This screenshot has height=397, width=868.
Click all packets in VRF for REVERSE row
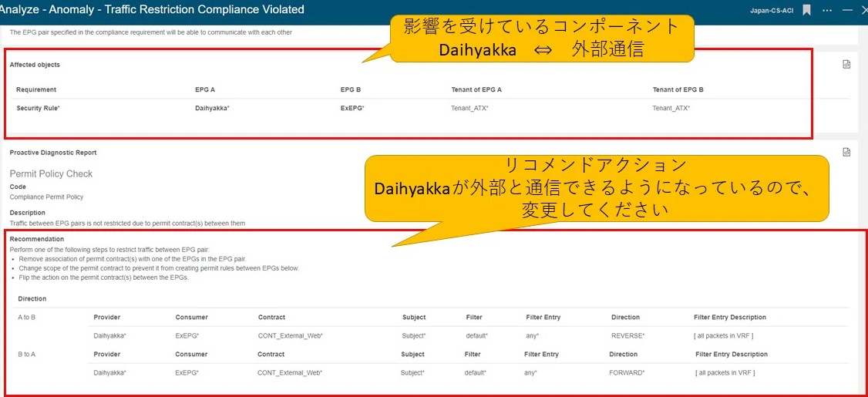[x=724, y=335]
